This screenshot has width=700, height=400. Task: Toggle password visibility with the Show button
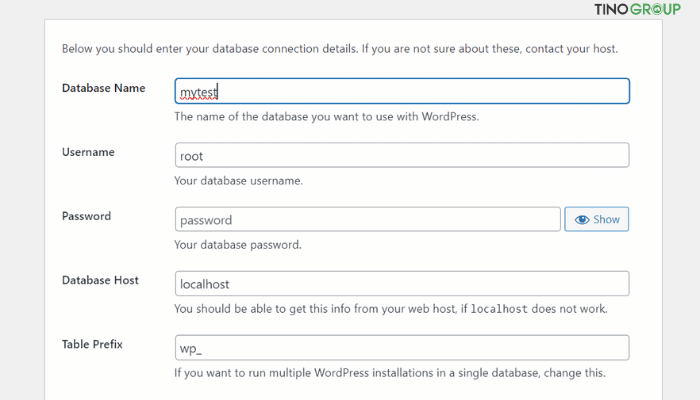coord(596,219)
